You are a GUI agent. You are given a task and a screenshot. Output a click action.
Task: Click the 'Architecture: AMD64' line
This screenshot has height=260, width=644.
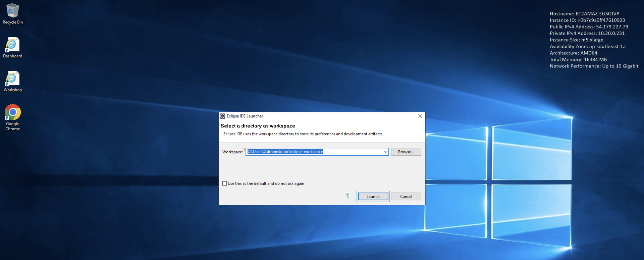[x=574, y=53]
